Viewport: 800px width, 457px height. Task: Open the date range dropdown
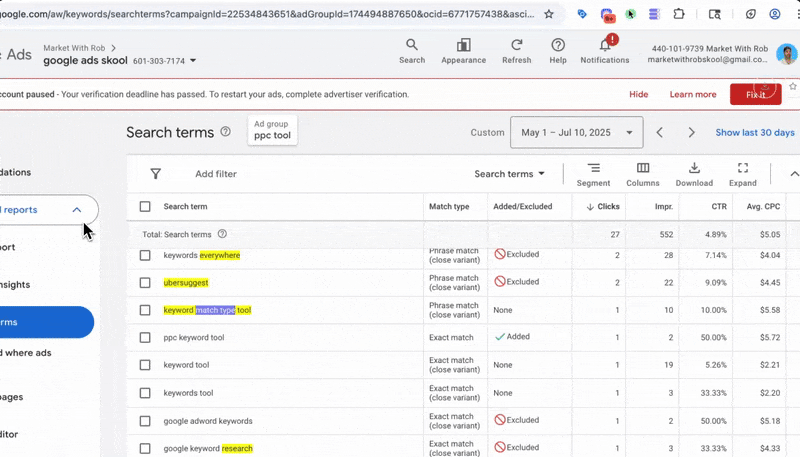click(x=577, y=133)
